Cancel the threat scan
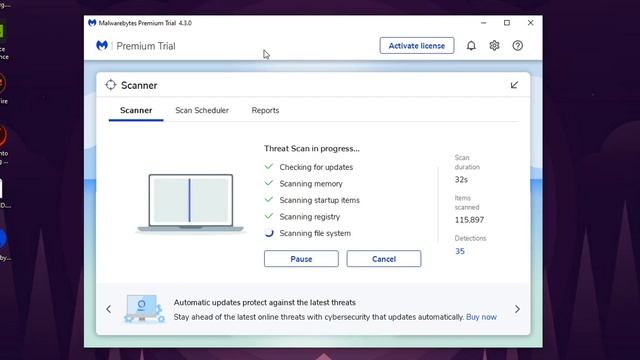This screenshot has width=640, height=360. point(384,259)
